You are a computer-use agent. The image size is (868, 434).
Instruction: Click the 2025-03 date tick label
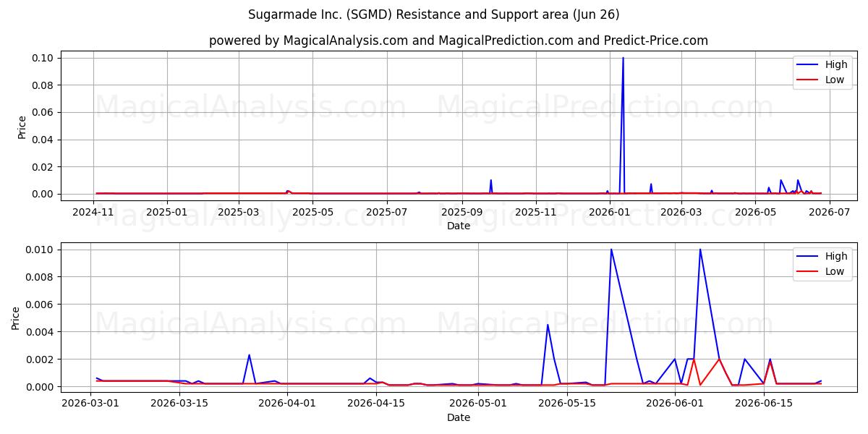[238, 212]
